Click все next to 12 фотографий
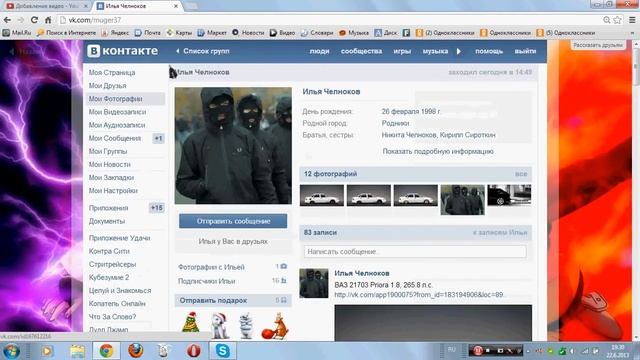This screenshot has height=360, width=640. (521, 174)
